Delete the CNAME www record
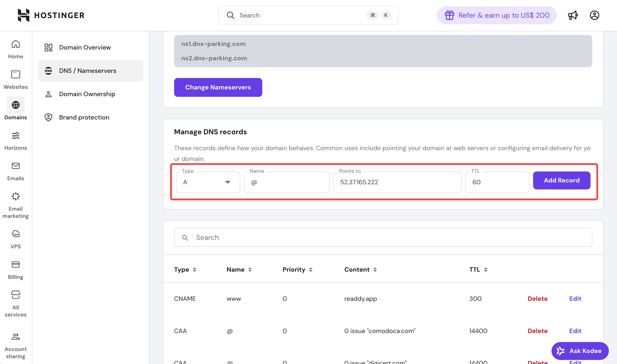This screenshot has width=617, height=364. pos(537,299)
